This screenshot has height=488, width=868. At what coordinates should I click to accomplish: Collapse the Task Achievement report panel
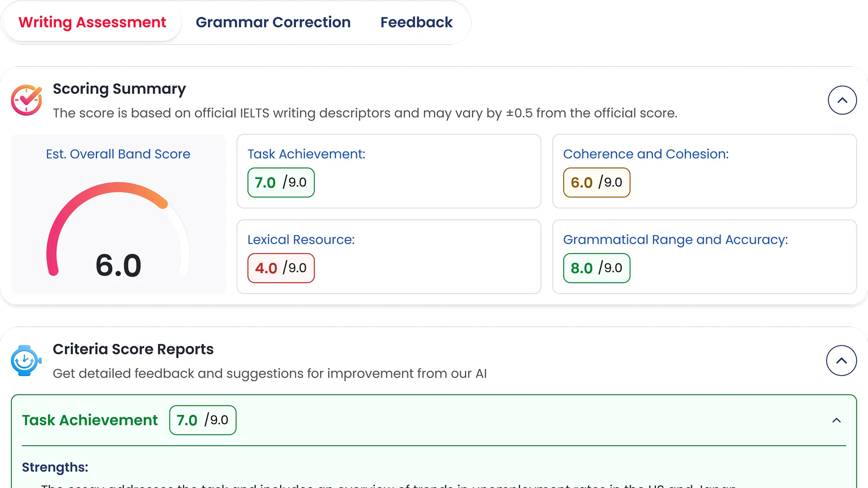point(836,420)
